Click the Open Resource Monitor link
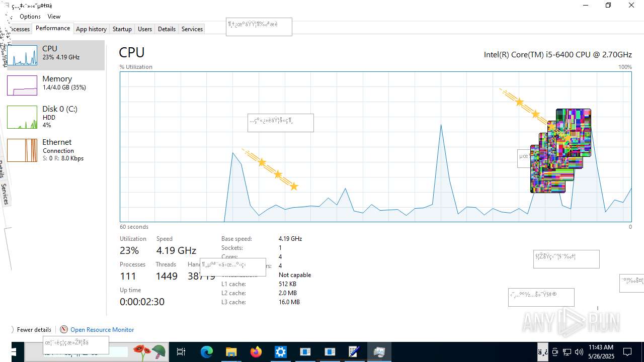644x362 pixels. 102,330
